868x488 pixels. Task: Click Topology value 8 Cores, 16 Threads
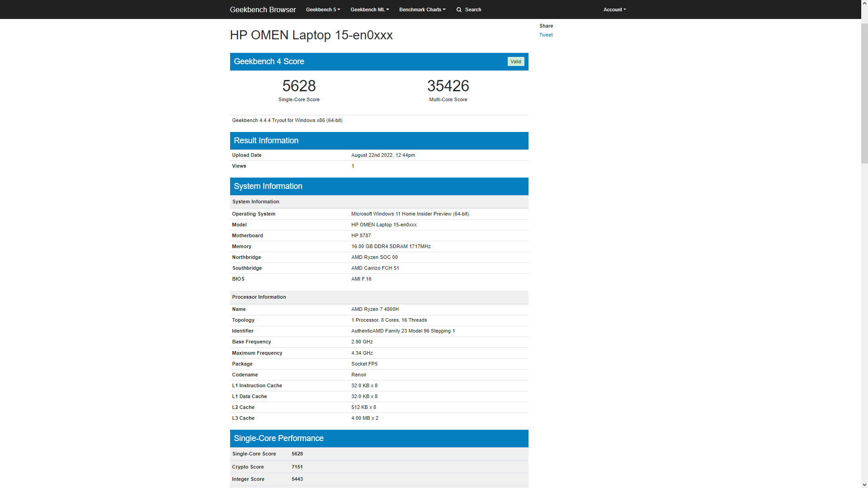(389, 320)
